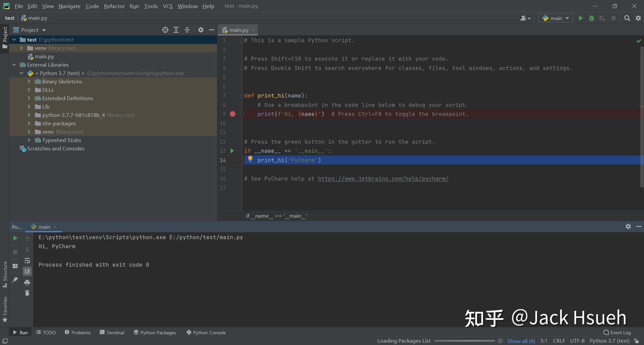644x345 pixels.
Task: Open the Tools menu
Action: point(151,6)
